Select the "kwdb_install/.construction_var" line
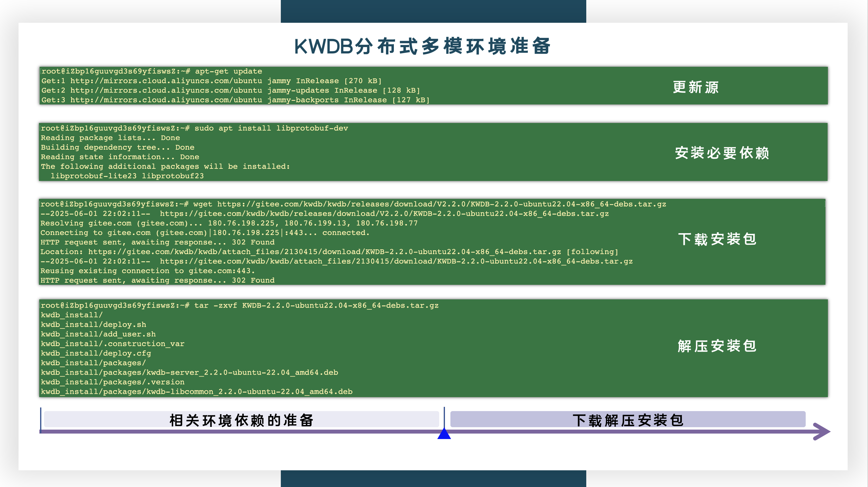868x487 pixels. [112, 344]
